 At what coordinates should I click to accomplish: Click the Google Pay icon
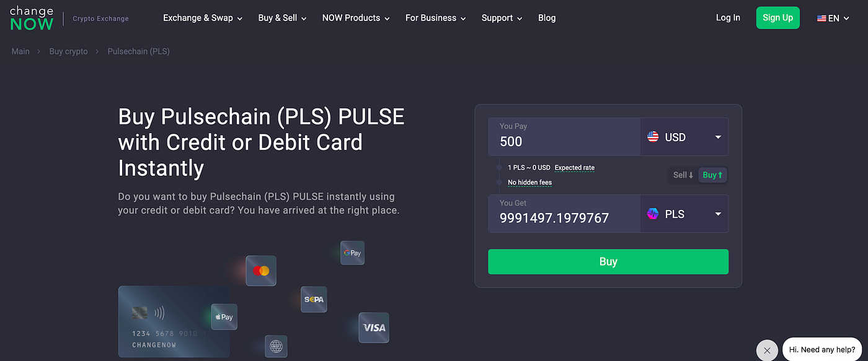click(352, 253)
